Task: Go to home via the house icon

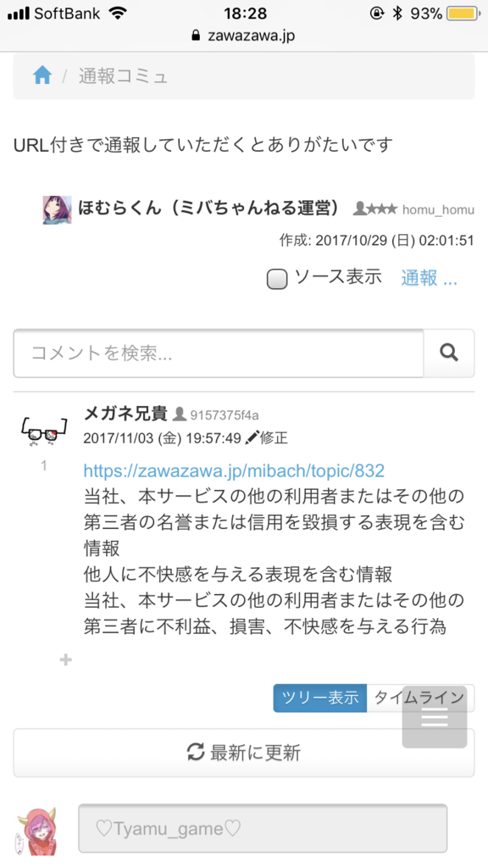Action: tap(42, 75)
